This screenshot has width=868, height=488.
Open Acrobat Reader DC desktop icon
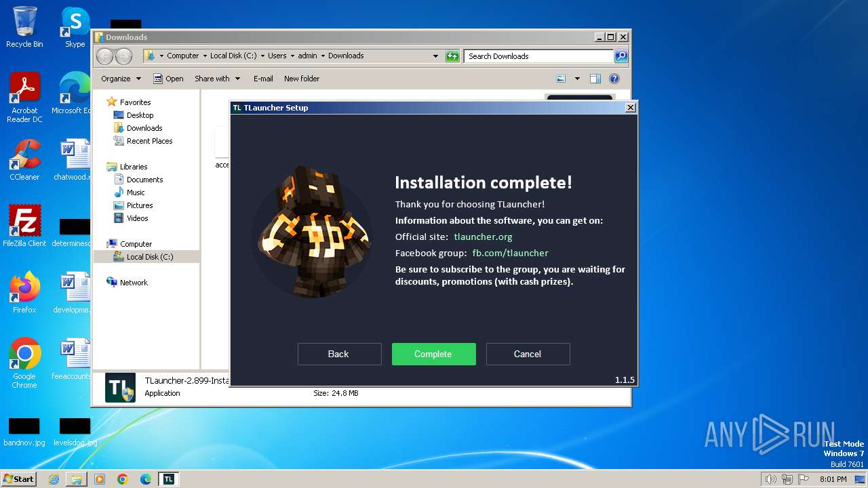click(24, 98)
